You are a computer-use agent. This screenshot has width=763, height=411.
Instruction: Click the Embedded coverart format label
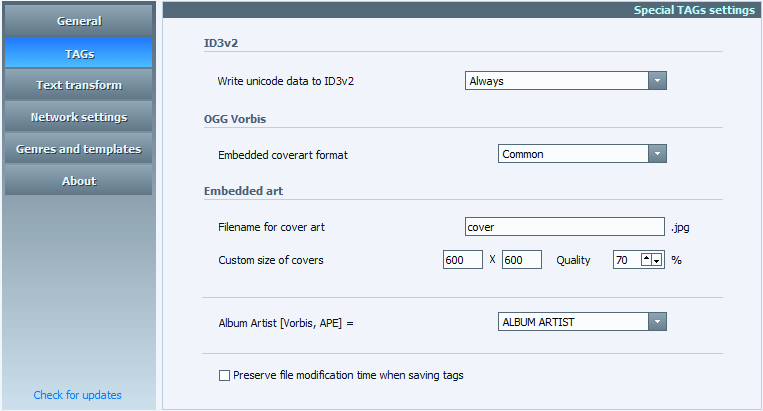(x=283, y=155)
